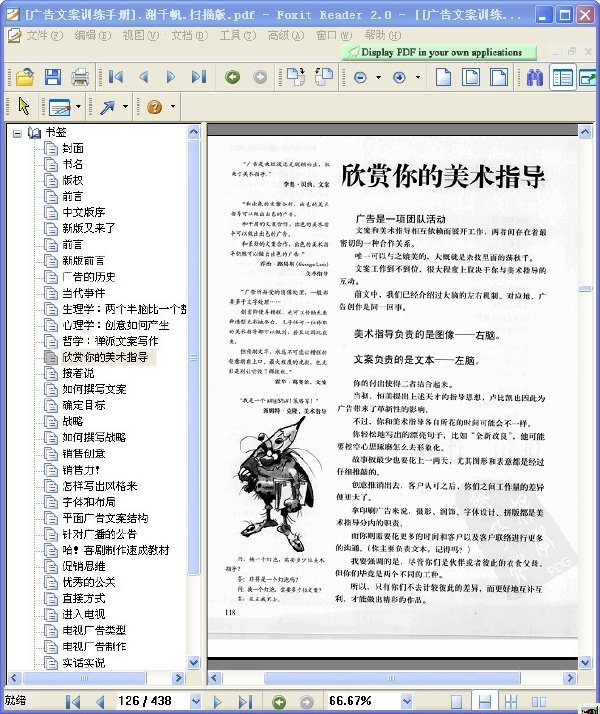Open zoom out dropdown arrow
Viewport: 600px width, 714px height.
(378, 77)
